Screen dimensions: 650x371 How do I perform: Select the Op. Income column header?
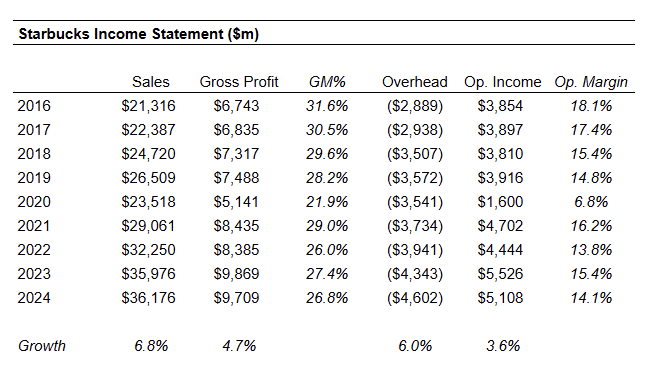502,82
